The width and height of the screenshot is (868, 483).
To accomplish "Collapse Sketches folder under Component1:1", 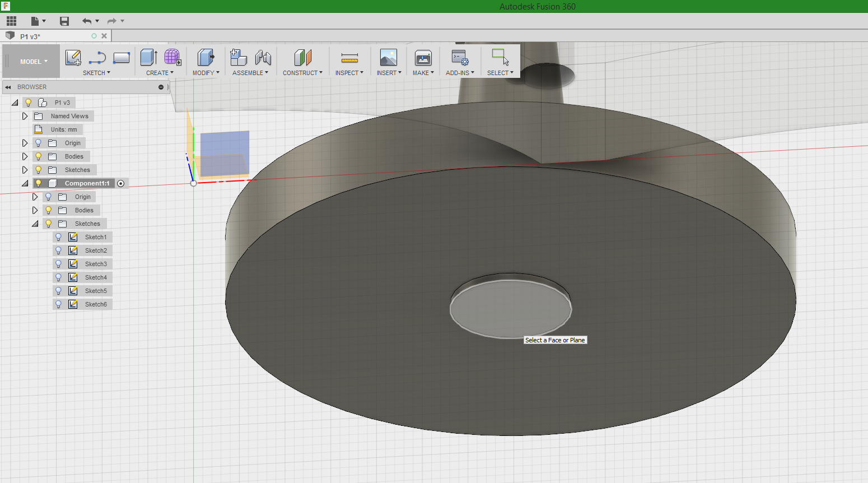I will coord(35,224).
